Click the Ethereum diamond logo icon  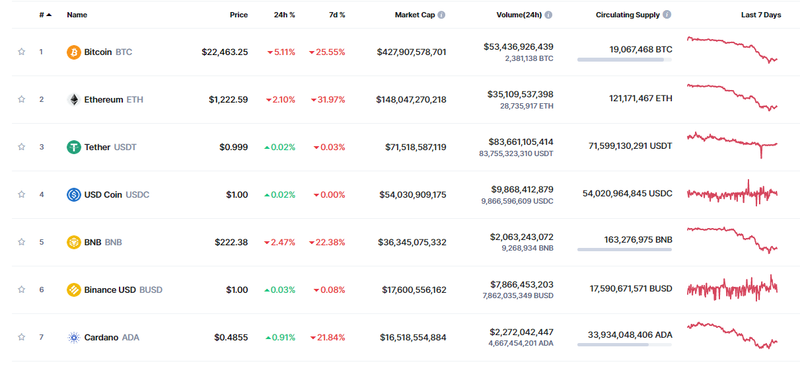(x=74, y=100)
